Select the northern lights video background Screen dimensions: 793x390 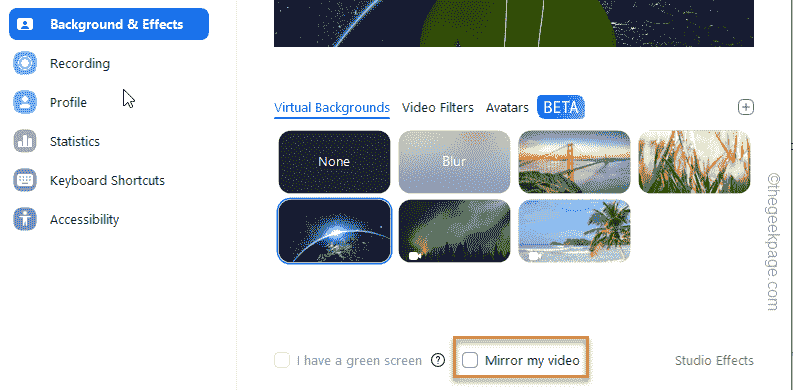pos(454,231)
